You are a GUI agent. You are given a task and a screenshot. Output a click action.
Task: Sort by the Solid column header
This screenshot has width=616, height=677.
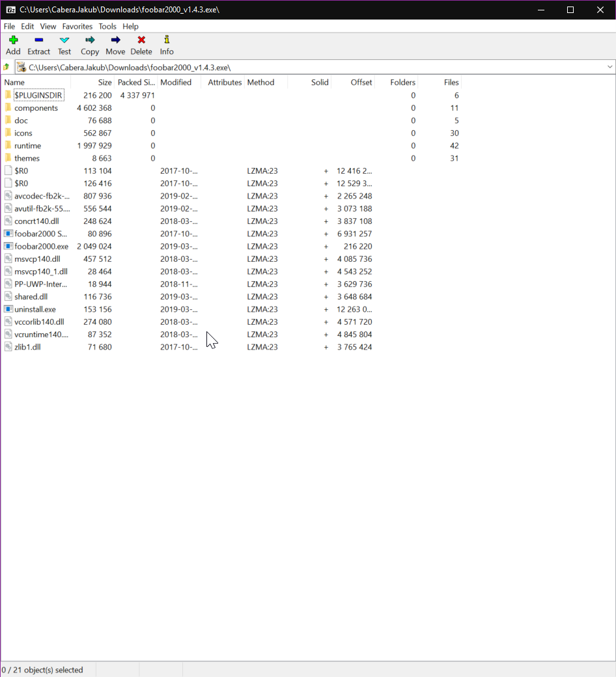pyautogui.click(x=309, y=82)
